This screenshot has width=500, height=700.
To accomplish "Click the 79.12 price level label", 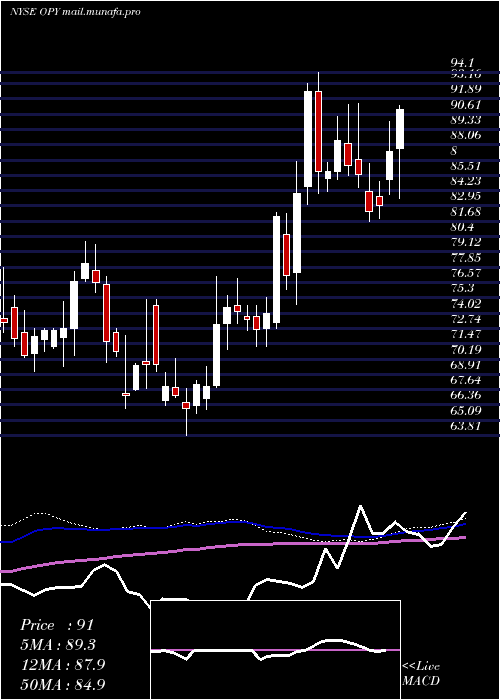I will pos(466,242).
